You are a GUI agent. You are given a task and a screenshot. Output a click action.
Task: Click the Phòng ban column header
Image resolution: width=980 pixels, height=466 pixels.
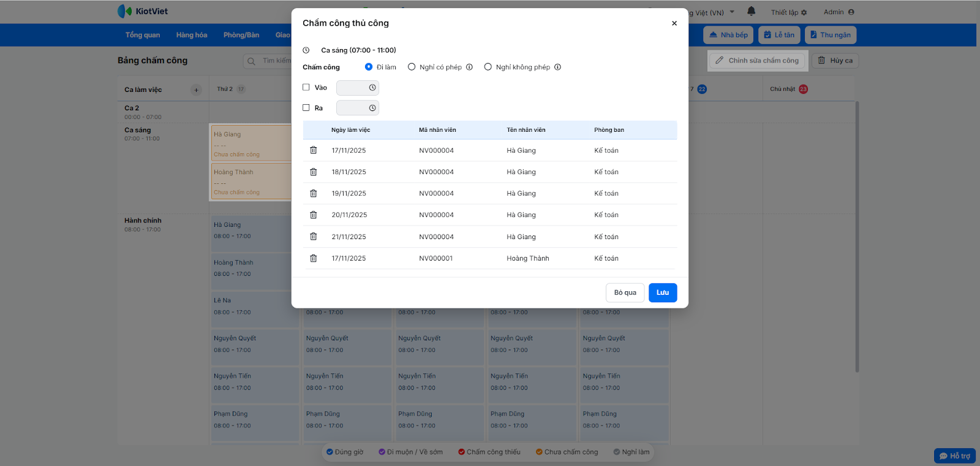tap(609, 130)
